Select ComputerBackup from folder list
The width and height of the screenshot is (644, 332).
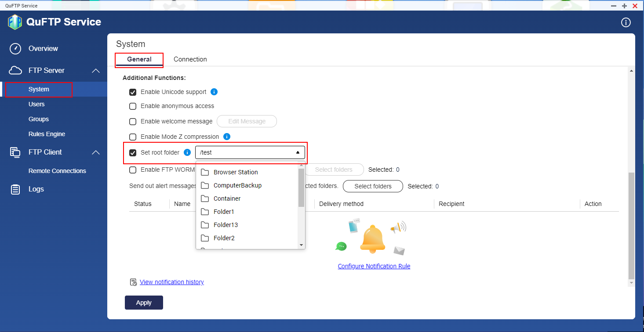247,185
